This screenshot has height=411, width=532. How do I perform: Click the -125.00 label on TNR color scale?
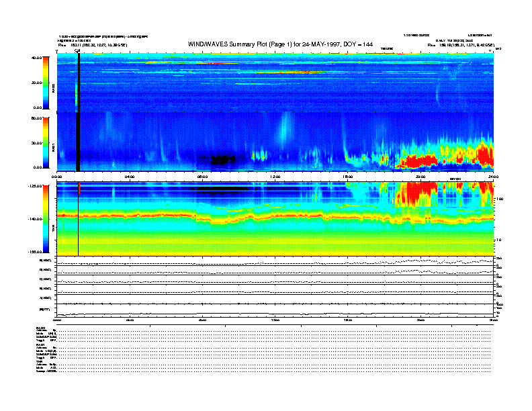(36, 186)
